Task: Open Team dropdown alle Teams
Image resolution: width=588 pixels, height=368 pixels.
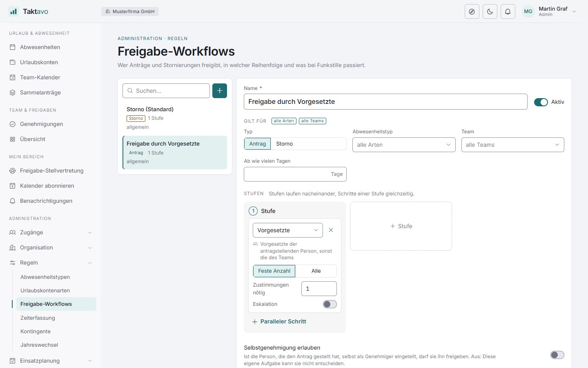Action: pyautogui.click(x=513, y=145)
